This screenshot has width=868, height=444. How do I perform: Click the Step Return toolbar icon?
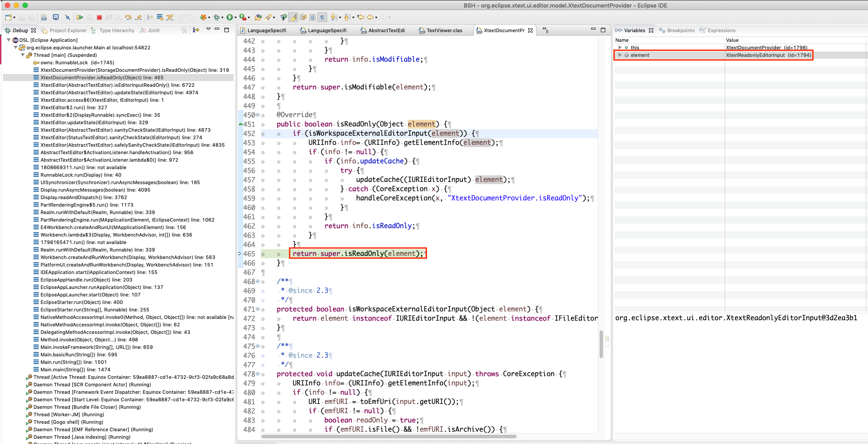point(138,18)
